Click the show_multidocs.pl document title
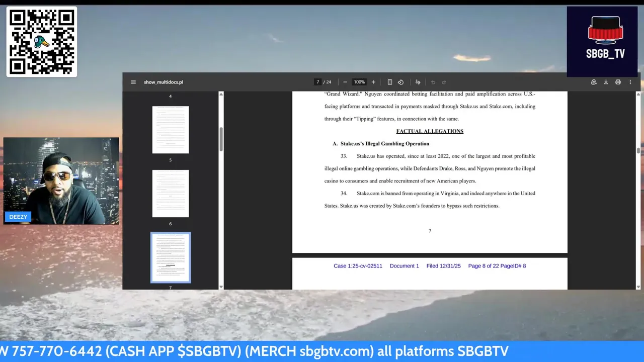Viewport: 644px width, 362px height. point(164,82)
